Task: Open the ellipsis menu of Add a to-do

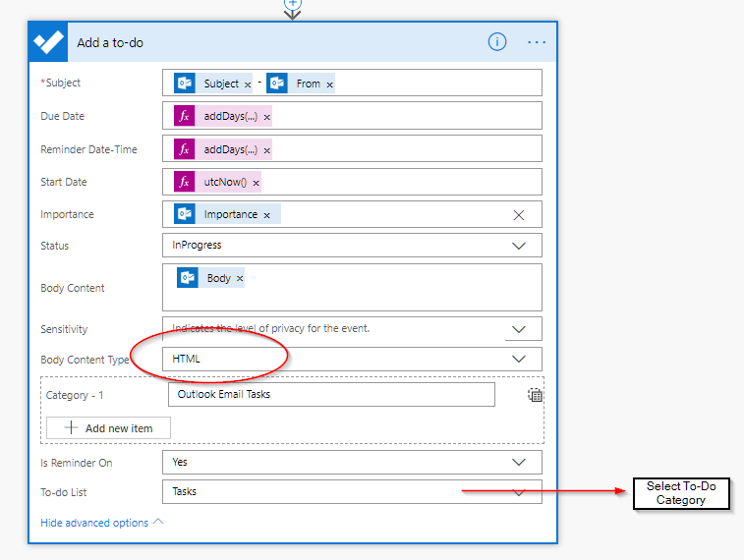Action: (x=536, y=42)
